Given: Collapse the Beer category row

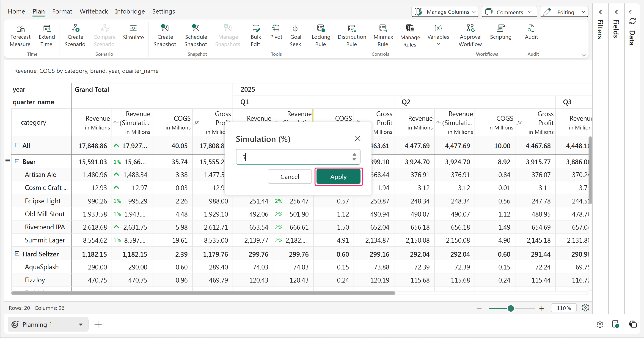Looking at the screenshot, I should (17, 161).
